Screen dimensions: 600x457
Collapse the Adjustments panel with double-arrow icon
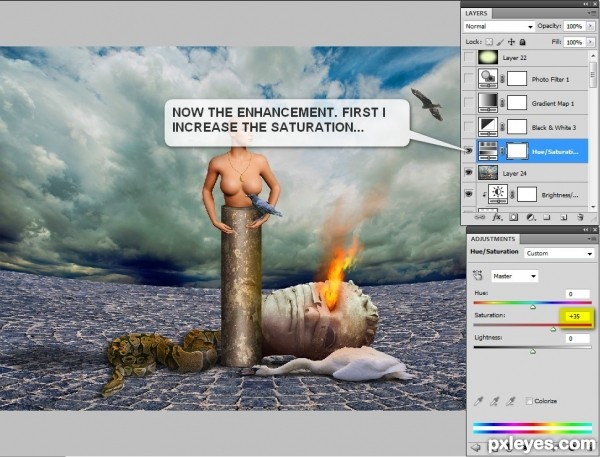[585, 230]
